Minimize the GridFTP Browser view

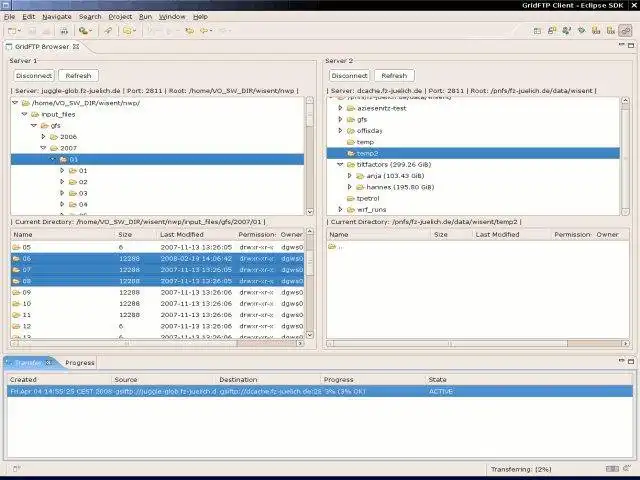tap(622, 45)
